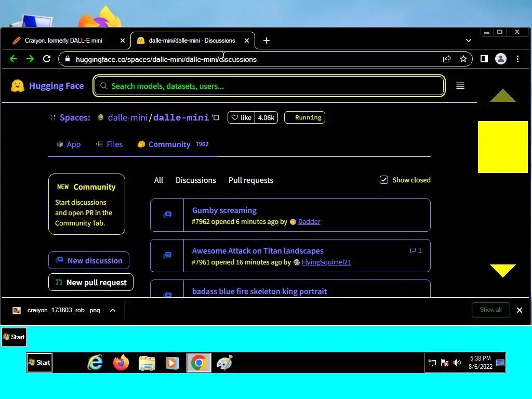Click the yellow scrollbar thumb
This screenshot has width=532, height=399.
point(503,147)
